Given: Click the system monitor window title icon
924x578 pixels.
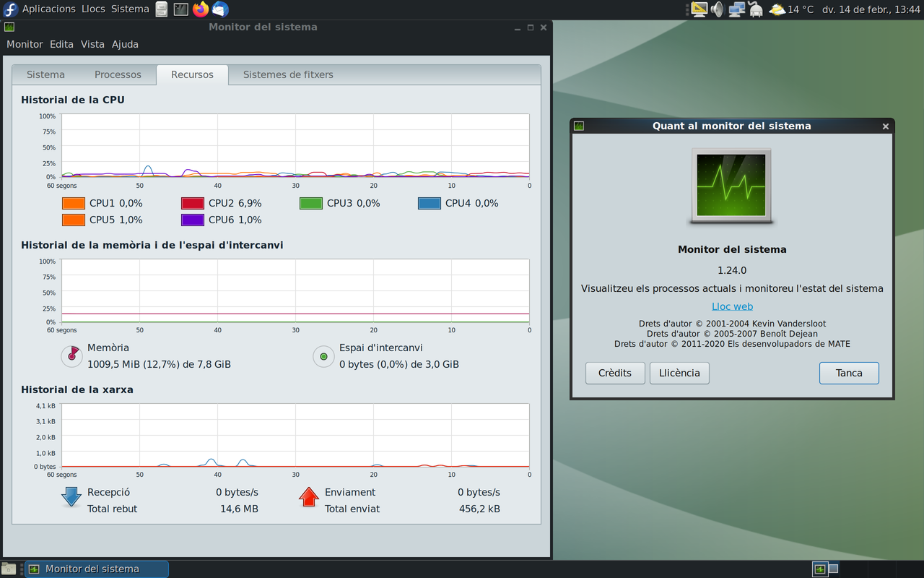Looking at the screenshot, I should [x=9, y=27].
